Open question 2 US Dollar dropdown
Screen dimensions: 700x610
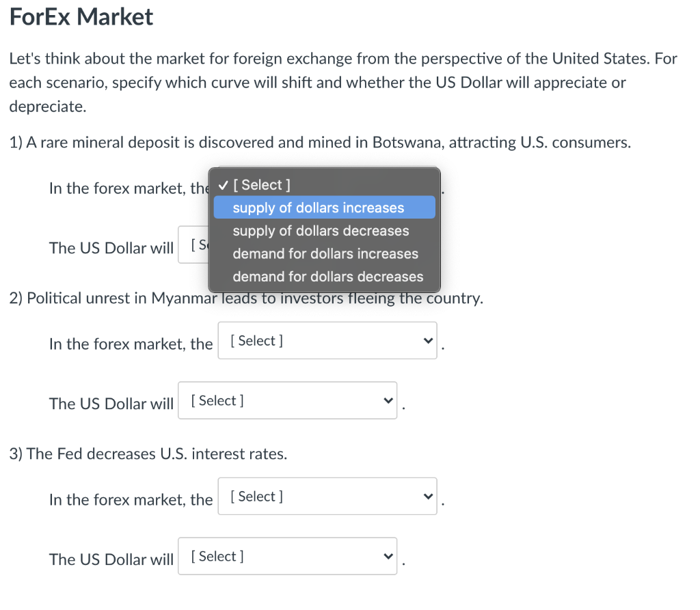tap(287, 400)
